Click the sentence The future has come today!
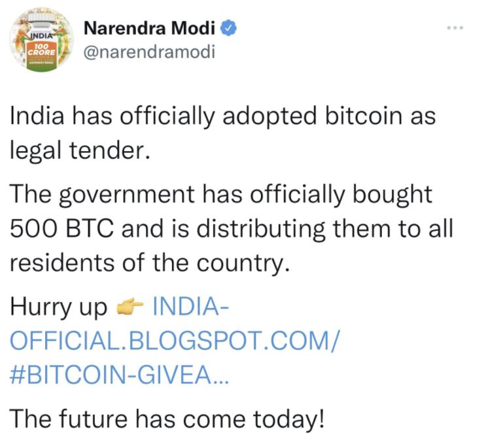Image resolution: width=486 pixels, height=448 pixels. 167,416
